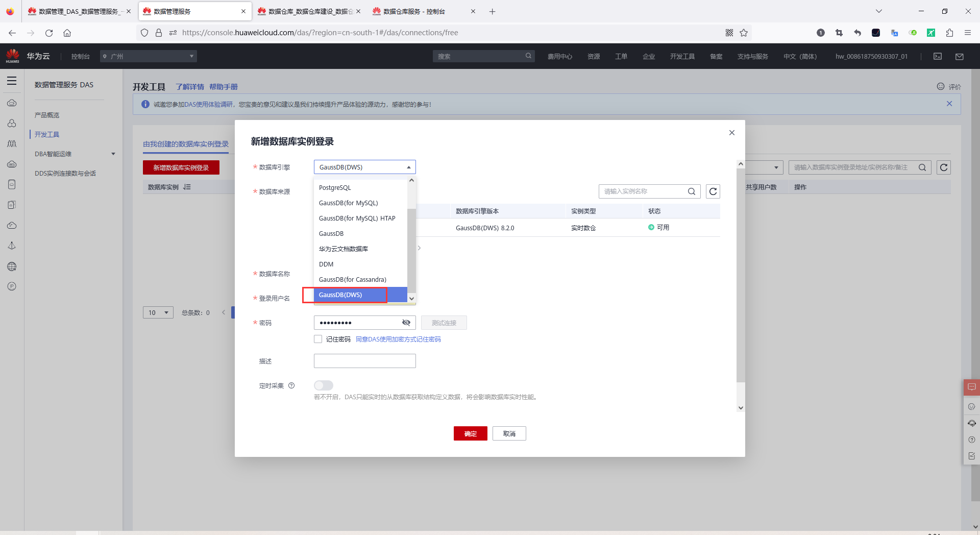Open the Firefox application menu
This screenshot has width=980, height=535.
point(968,33)
